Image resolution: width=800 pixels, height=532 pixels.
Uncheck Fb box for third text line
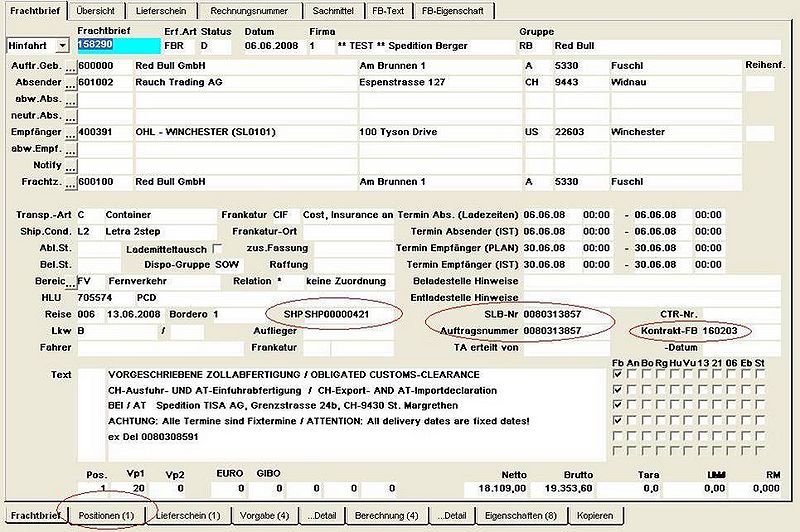pyautogui.click(x=617, y=406)
